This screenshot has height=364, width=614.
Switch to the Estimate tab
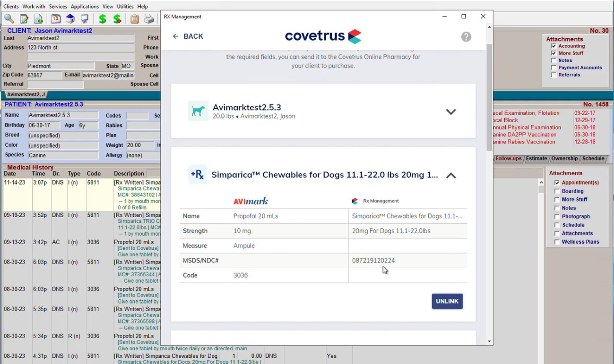[536, 159]
